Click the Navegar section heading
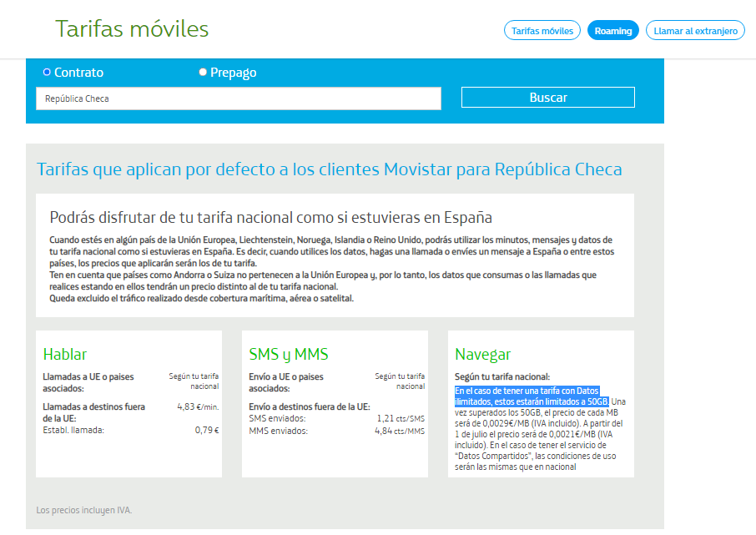This screenshot has width=756, height=535. pos(482,354)
